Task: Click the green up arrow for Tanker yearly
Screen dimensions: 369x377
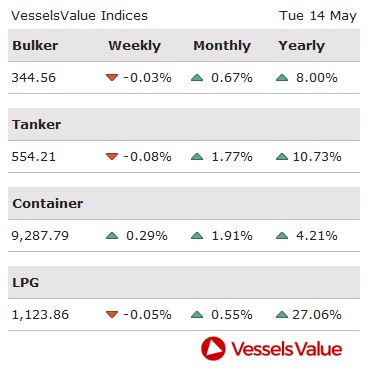Action: coord(282,156)
